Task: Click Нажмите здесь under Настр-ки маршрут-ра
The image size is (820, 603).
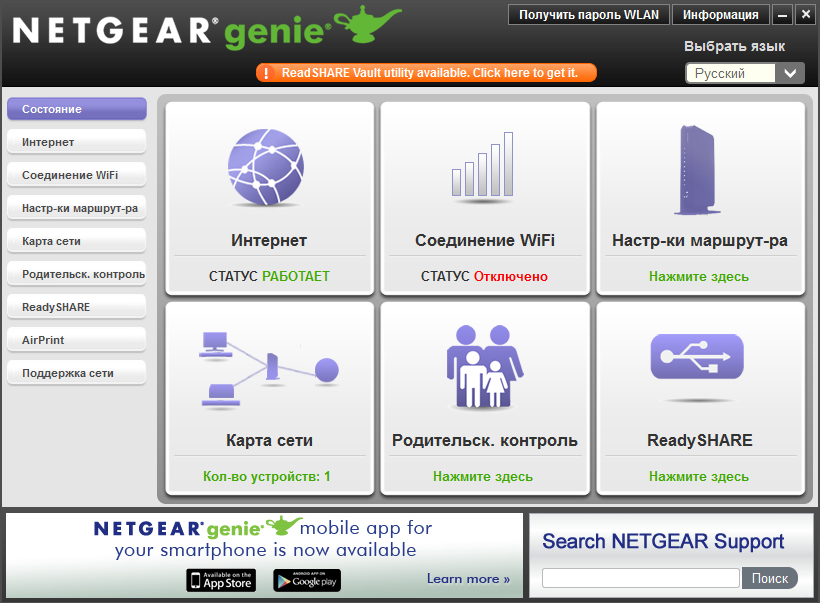Action: pos(699,276)
